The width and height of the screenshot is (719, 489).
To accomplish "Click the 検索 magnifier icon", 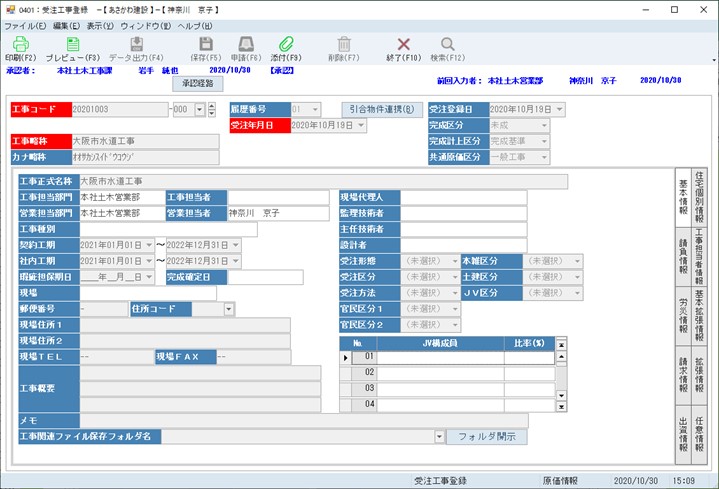I will click(x=447, y=44).
